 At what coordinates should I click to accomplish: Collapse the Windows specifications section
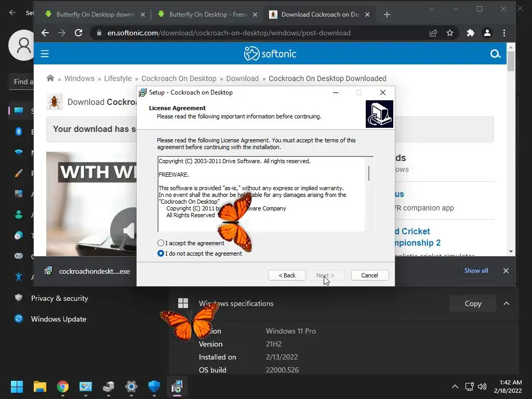tap(507, 303)
